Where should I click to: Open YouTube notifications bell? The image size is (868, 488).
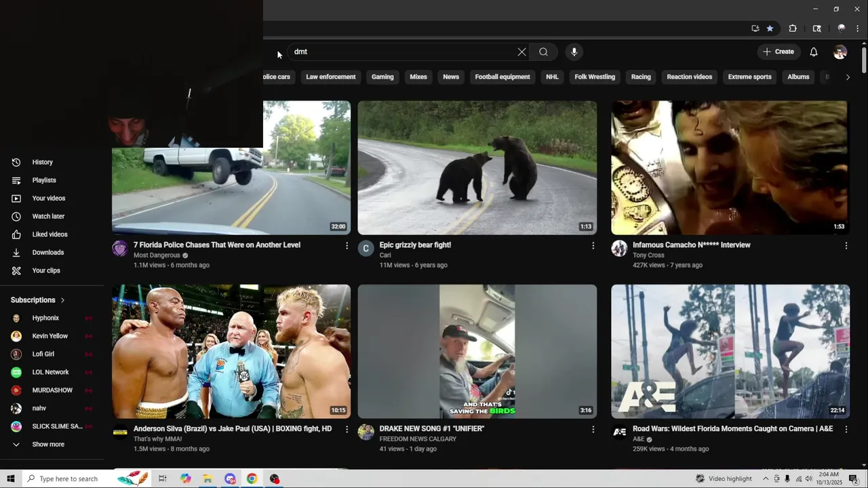point(814,52)
